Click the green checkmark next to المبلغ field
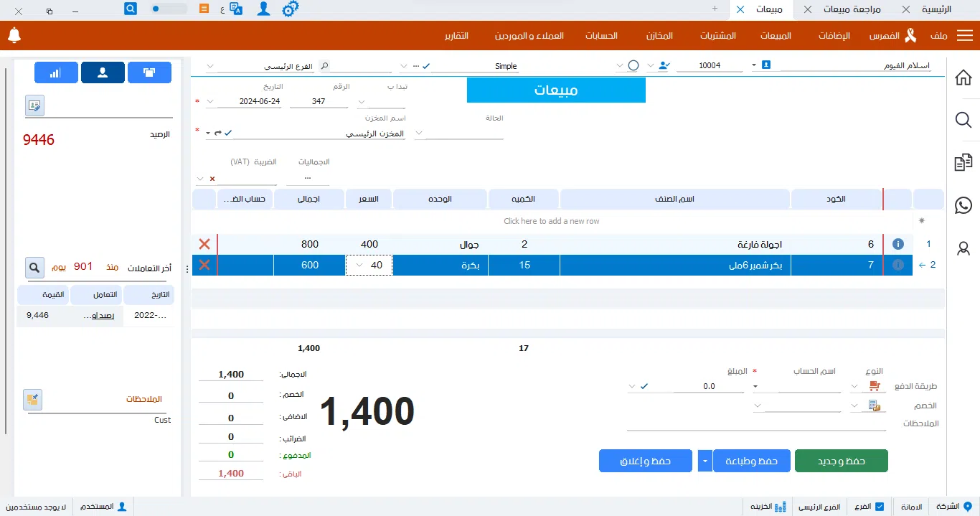The width and height of the screenshot is (980, 516). pos(644,386)
